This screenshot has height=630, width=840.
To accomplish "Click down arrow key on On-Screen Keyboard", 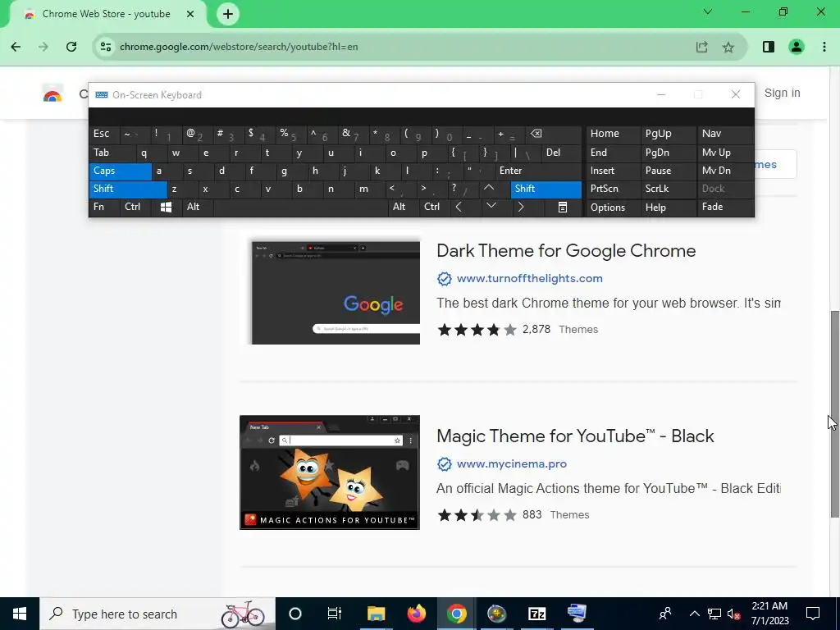I will 491,207.
